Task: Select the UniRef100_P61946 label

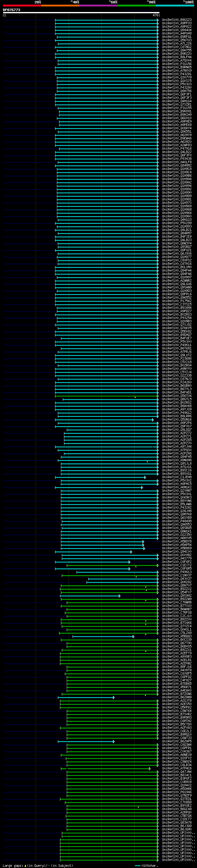Action: pos(177,792)
